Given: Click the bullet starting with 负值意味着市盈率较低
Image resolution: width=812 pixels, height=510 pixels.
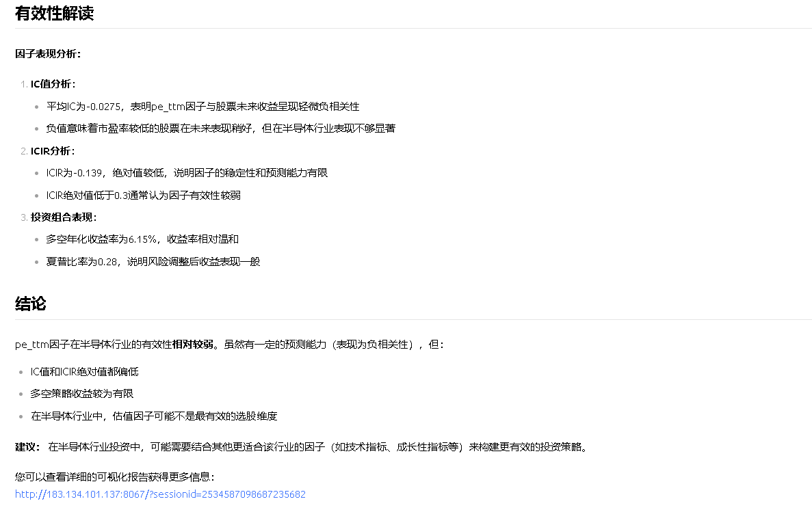Looking at the screenshot, I should click(x=220, y=129).
